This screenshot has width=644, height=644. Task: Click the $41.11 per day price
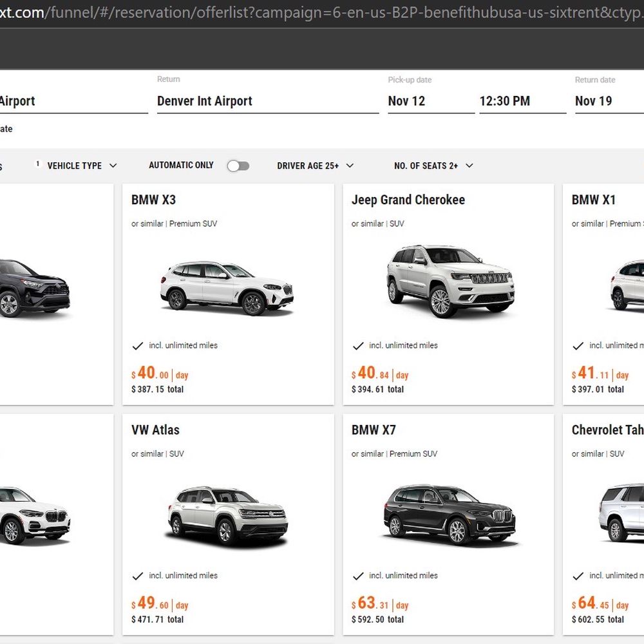click(600, 373)
